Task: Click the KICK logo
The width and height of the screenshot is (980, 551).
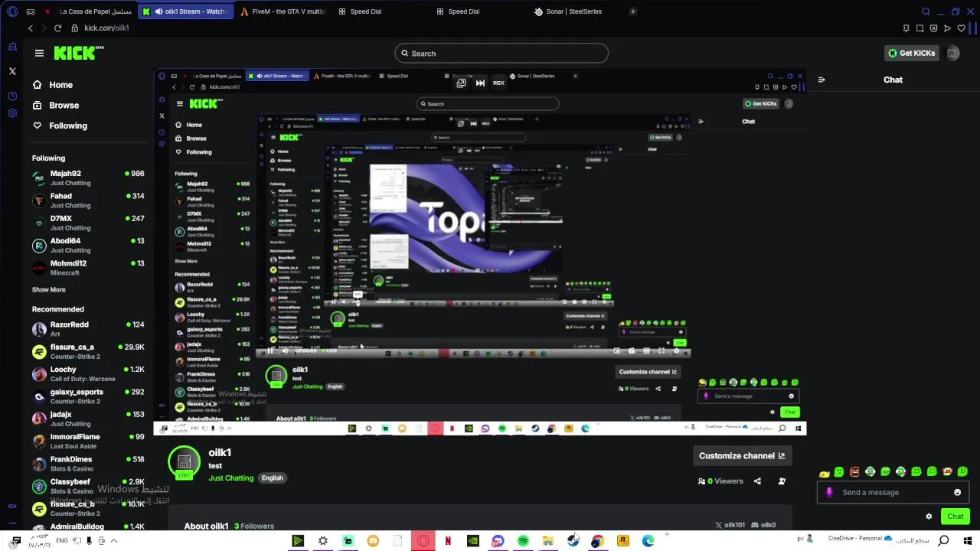Action: (78, 53)
